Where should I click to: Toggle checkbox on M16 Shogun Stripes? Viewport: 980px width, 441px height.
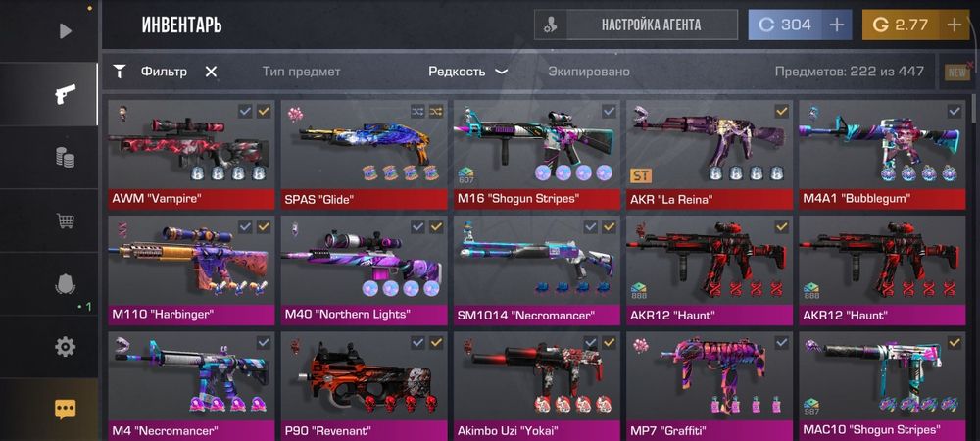pos(609,111)
